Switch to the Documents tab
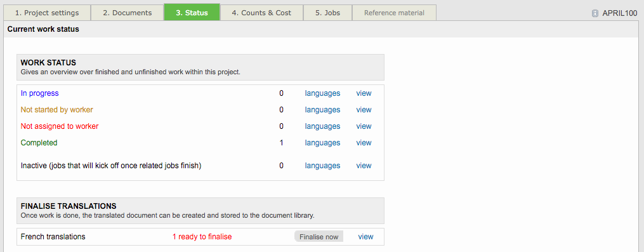 point(128,12)
